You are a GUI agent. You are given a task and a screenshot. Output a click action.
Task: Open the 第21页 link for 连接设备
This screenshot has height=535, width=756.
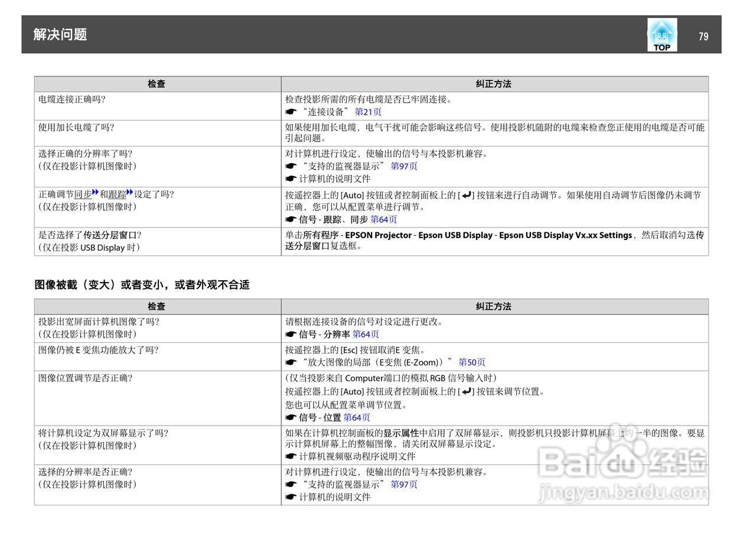pos(368,112)
